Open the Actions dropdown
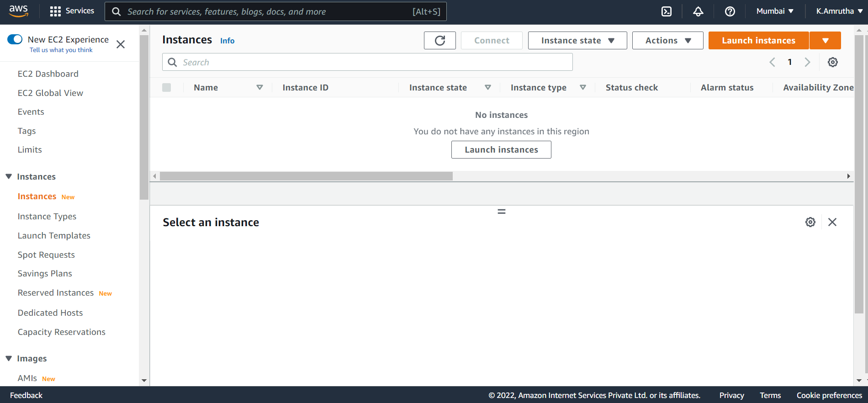 point(667,41)
